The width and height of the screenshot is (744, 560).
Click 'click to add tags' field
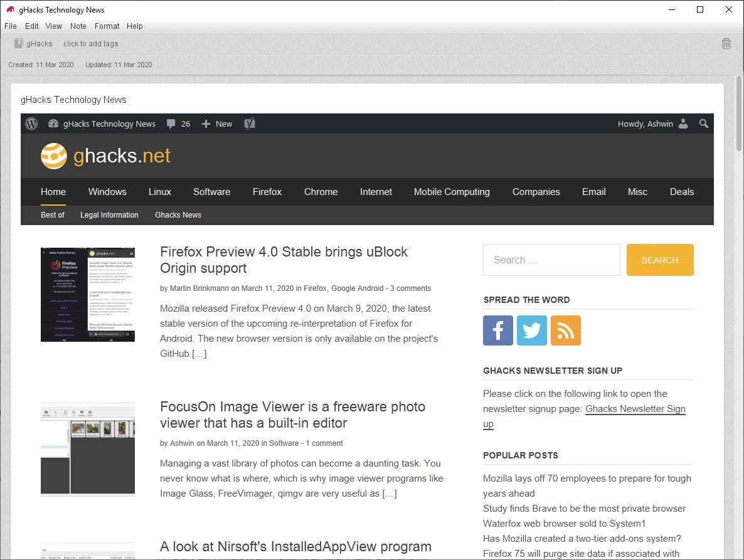[90, 44]
